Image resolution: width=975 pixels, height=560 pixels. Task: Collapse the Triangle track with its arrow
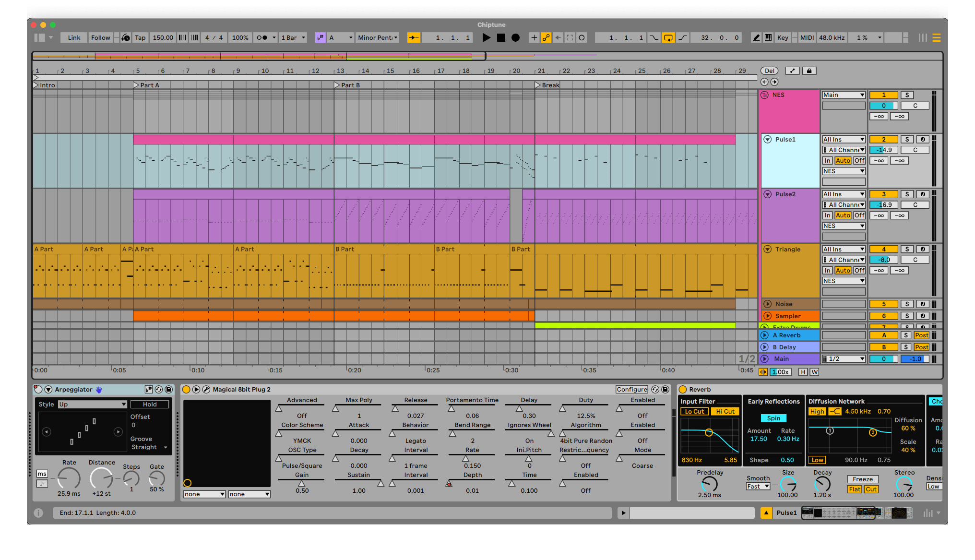tap(767, 250)
